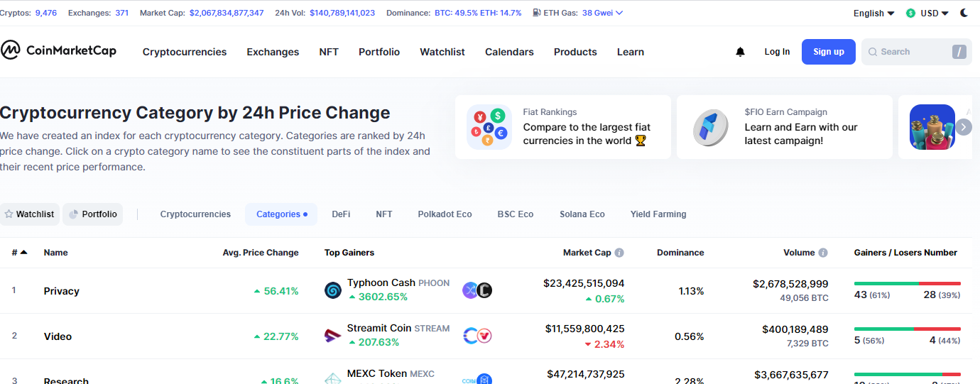
Task: Click into the Search field
Action: click(x=917, y=52)
